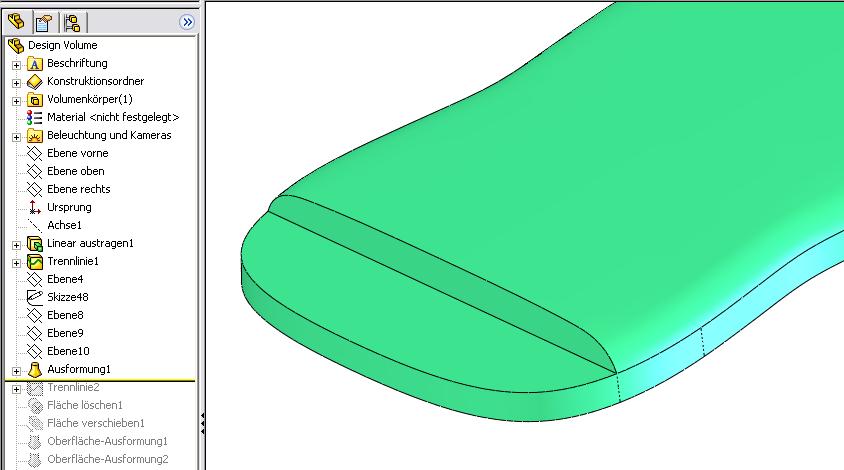Click the Volumenkörper solid bodies icon
Image resolution: width=844 pixels, height=470 pixels.
point(34,100)
